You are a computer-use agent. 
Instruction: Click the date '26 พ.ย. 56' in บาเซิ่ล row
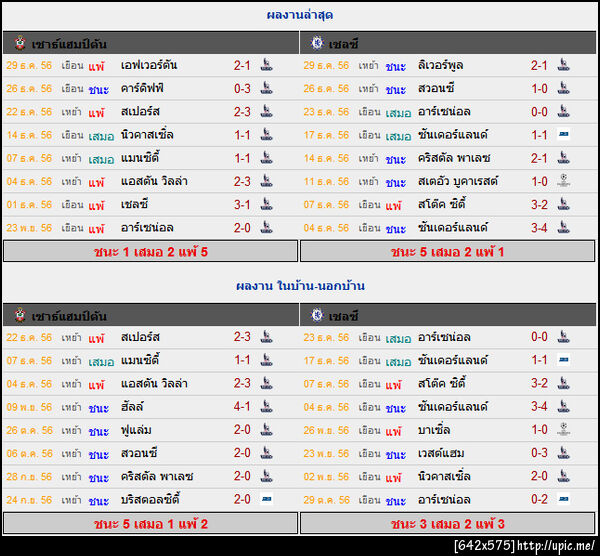(326, 430)
